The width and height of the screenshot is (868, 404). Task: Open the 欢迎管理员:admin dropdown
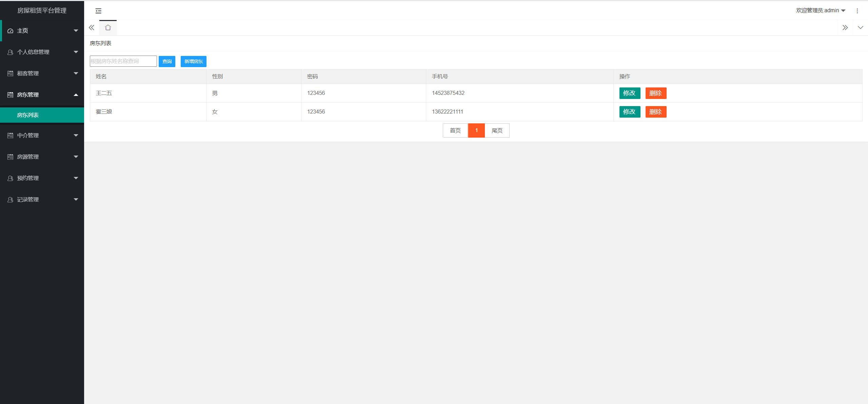coord(821,11)
